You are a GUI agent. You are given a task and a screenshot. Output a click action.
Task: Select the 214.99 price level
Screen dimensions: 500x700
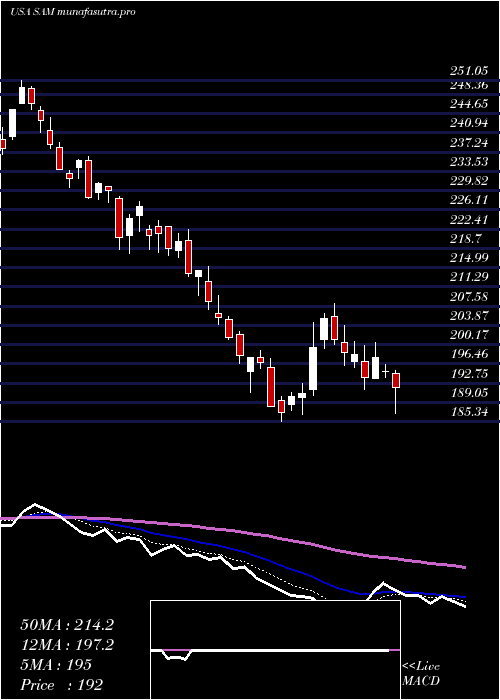[x=468, y=258]
